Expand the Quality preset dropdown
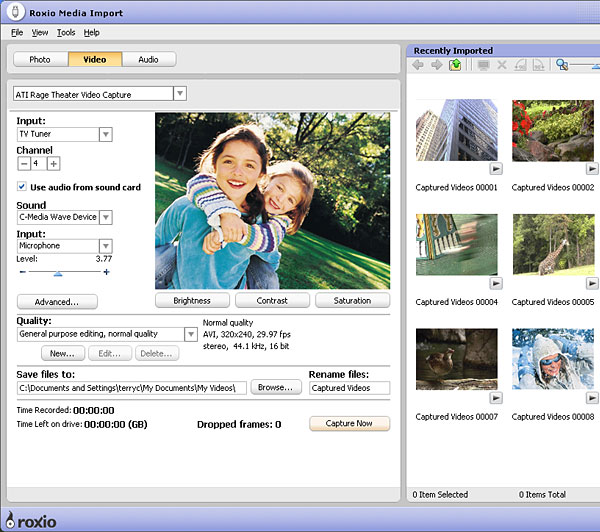This screenshot has height=532, width=600. click(x=190, y=334)
